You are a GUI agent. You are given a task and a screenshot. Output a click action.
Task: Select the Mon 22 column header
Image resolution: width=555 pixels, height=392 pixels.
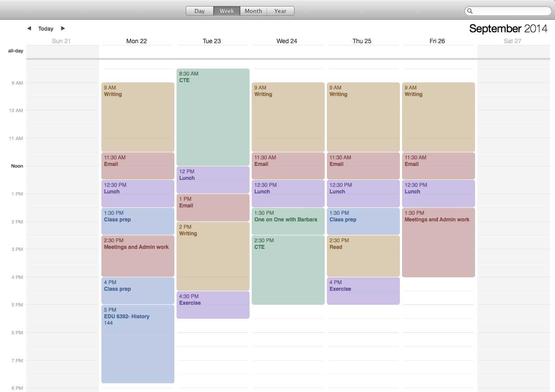coord(137,41)
